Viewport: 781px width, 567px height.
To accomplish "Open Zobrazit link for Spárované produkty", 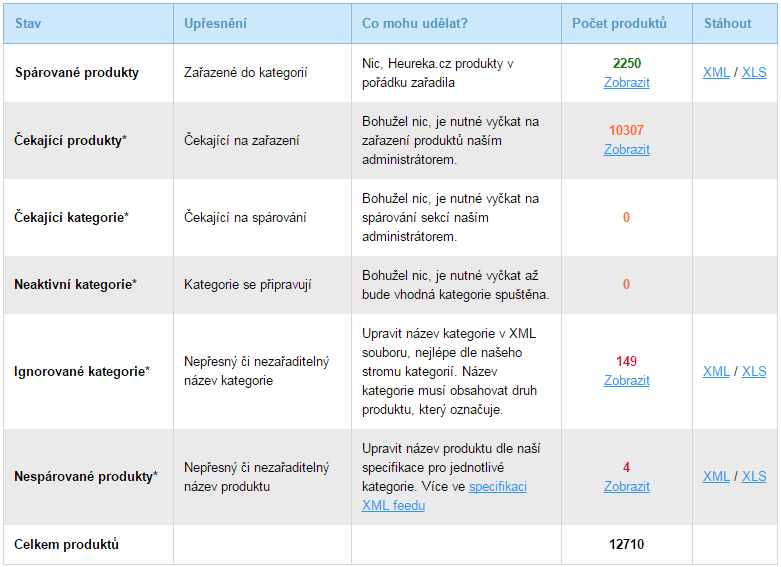I will (627, 82).
